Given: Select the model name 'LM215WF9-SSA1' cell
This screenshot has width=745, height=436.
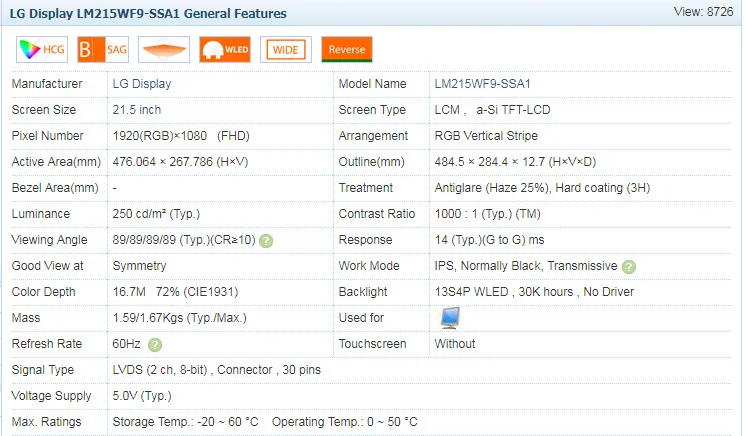Looking at the screenshot, I should 482,84.
